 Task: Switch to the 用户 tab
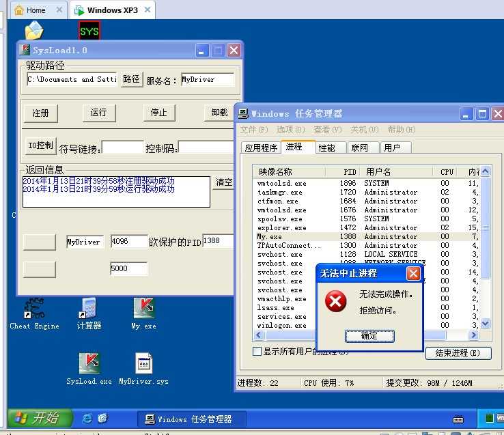(395, 148)
